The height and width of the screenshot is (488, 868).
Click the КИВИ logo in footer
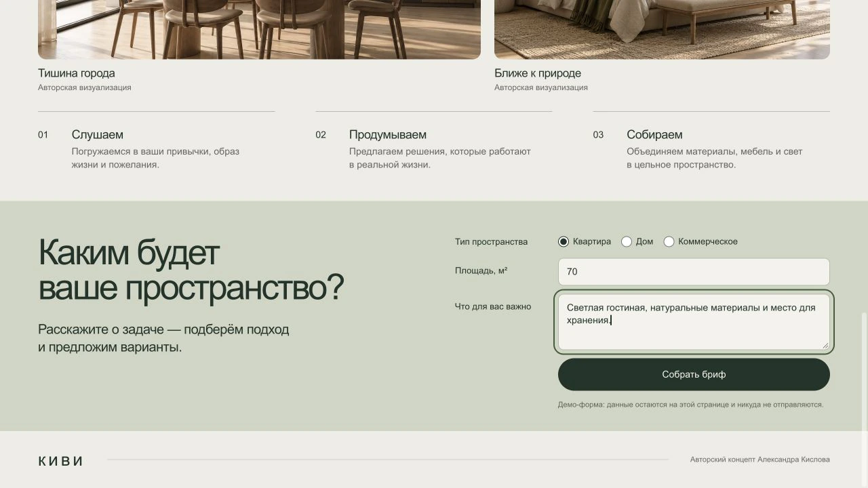[x=61, y=462]
